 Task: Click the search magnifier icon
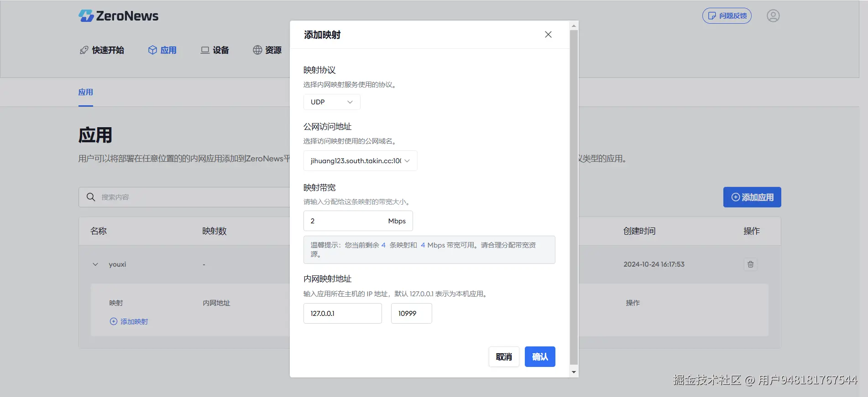click(91, 197)
